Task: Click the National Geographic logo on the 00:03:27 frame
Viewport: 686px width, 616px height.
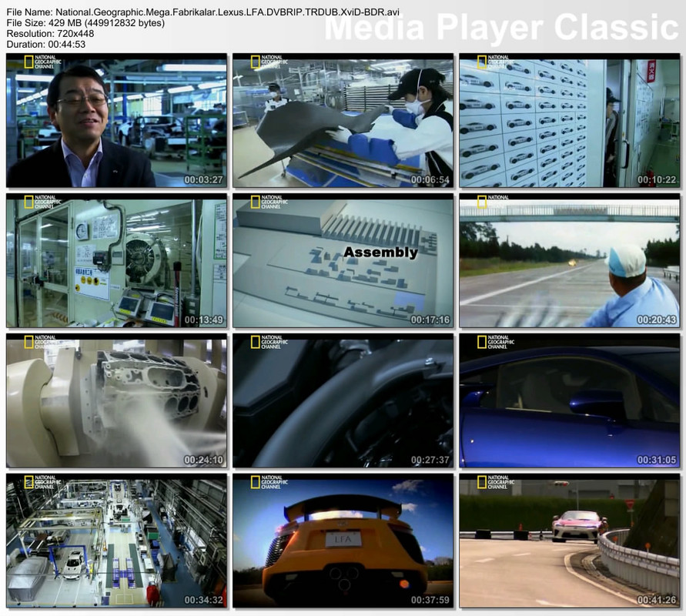Action: click(42, 62)
